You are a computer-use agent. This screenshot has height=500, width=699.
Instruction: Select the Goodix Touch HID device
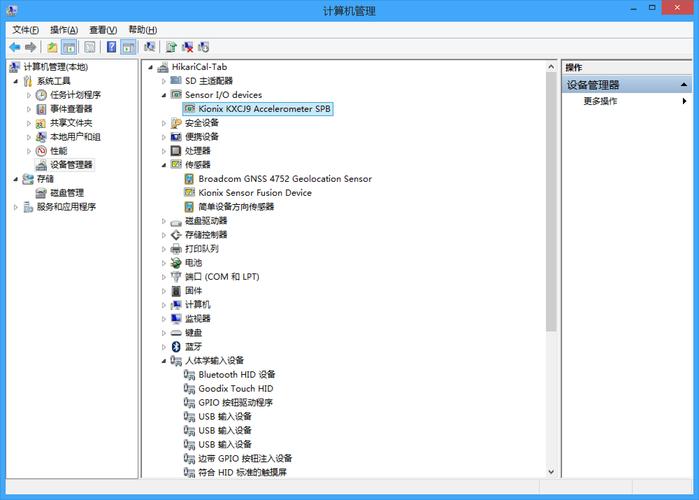click(235, 389)
